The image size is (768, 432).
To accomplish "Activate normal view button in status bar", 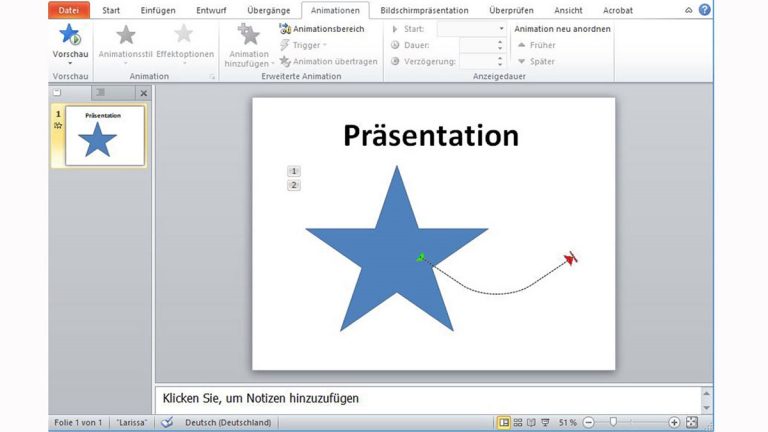I will [x=504, y=423].
